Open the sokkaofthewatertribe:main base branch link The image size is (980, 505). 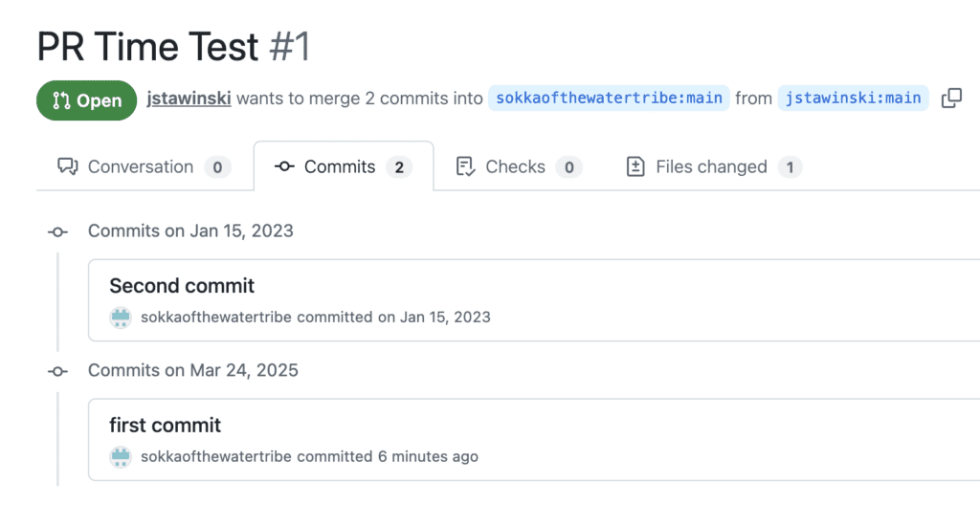point(609,99)
